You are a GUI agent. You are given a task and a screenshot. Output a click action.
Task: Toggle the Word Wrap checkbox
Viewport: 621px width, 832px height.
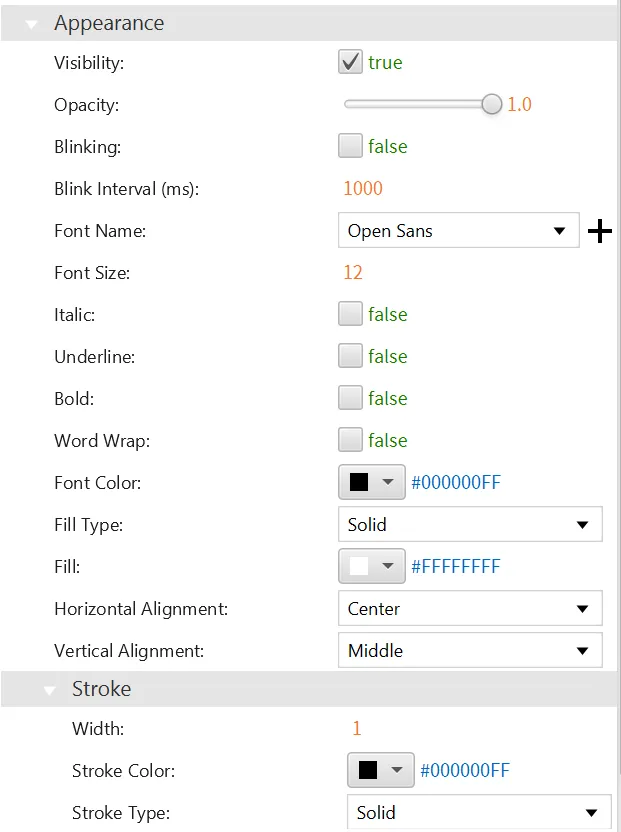[x=350, y=441]
